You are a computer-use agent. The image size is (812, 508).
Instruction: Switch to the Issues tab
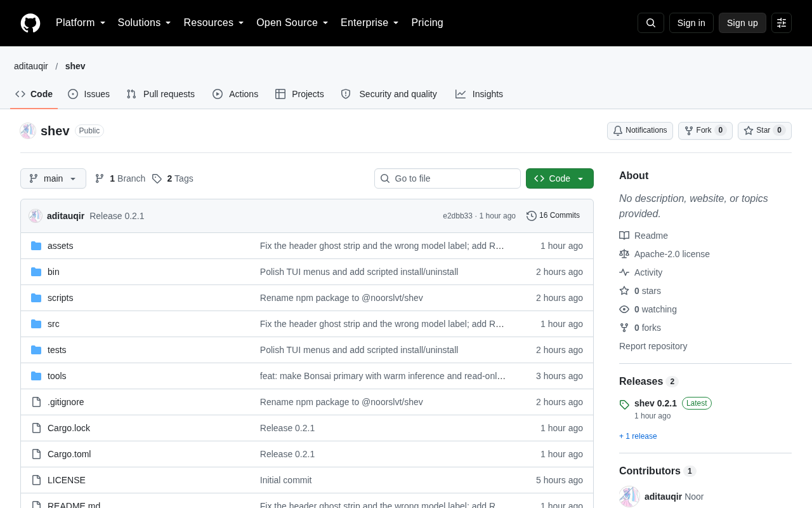coord(89,94)
